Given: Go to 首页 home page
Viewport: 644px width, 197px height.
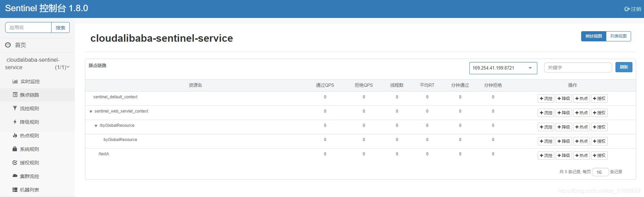Looking at the screenshot, I should pos(37,45).
